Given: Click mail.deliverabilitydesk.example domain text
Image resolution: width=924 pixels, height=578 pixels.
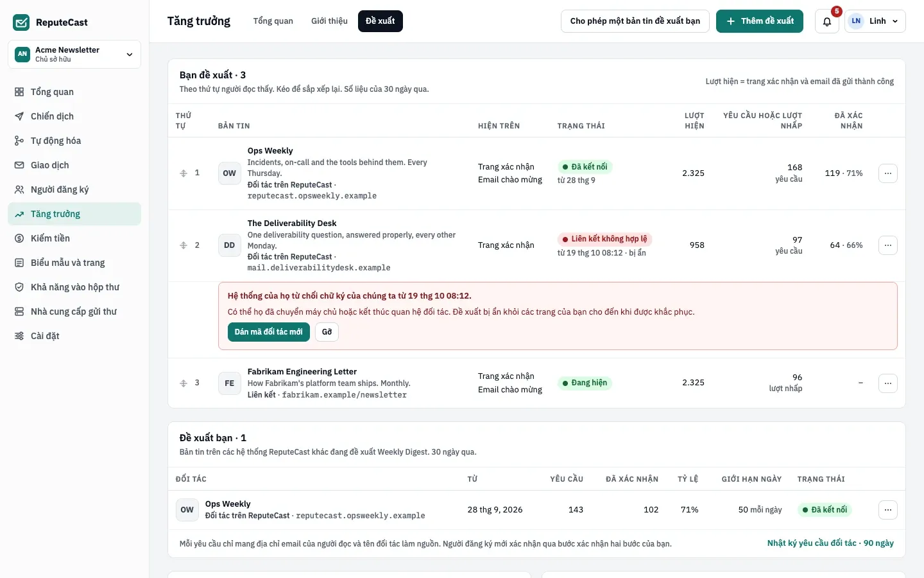Looking at the screenshot, I should (319, 268).
